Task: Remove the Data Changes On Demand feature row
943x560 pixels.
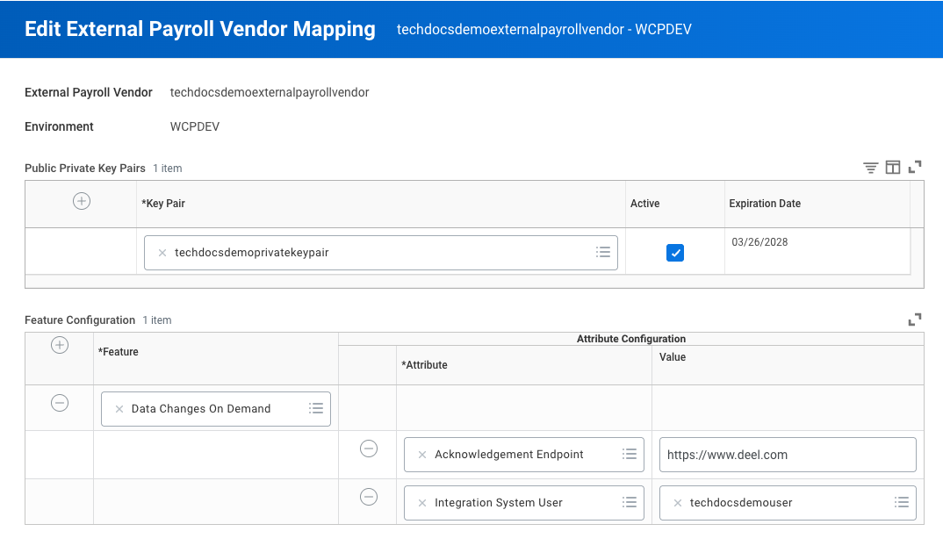Action: coord(59,403)
